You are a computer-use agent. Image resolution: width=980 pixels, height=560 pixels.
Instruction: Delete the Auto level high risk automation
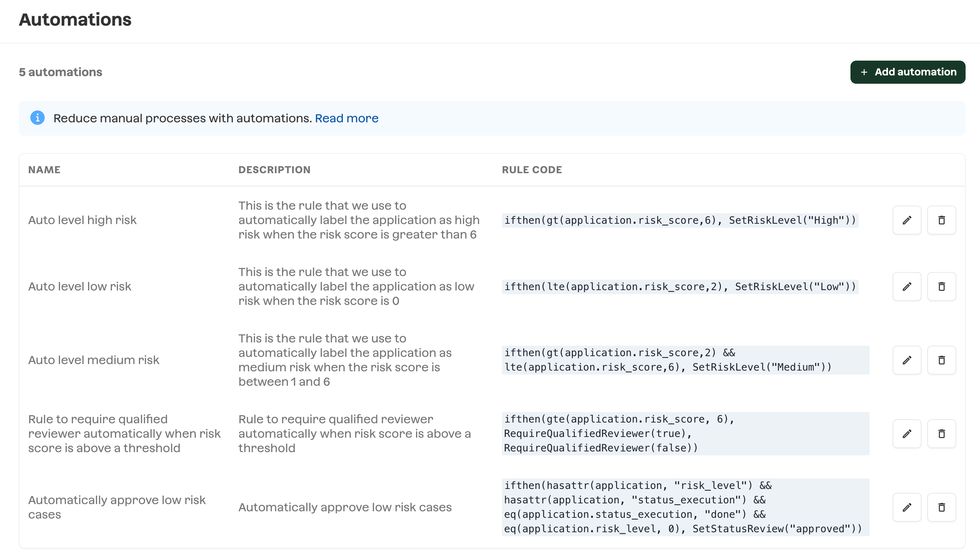tap(941, 220)
